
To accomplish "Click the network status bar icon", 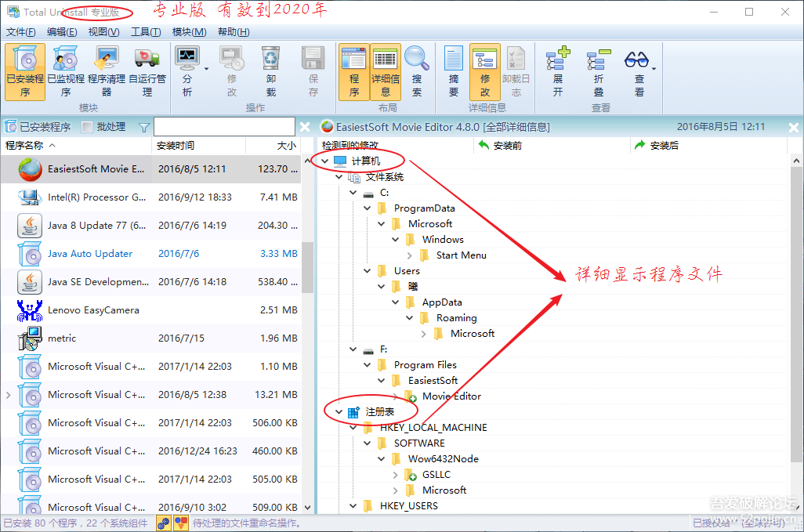I will coord(164,523).
